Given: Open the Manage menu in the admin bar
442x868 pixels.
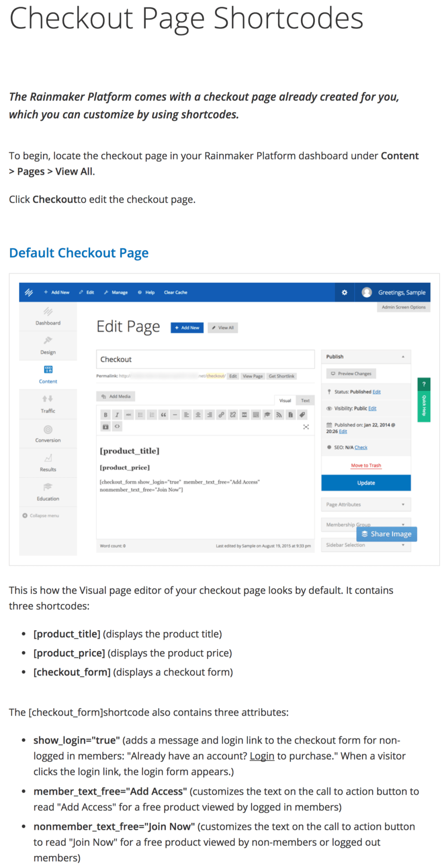Looking at the screenshot, I should coord(116,292).
